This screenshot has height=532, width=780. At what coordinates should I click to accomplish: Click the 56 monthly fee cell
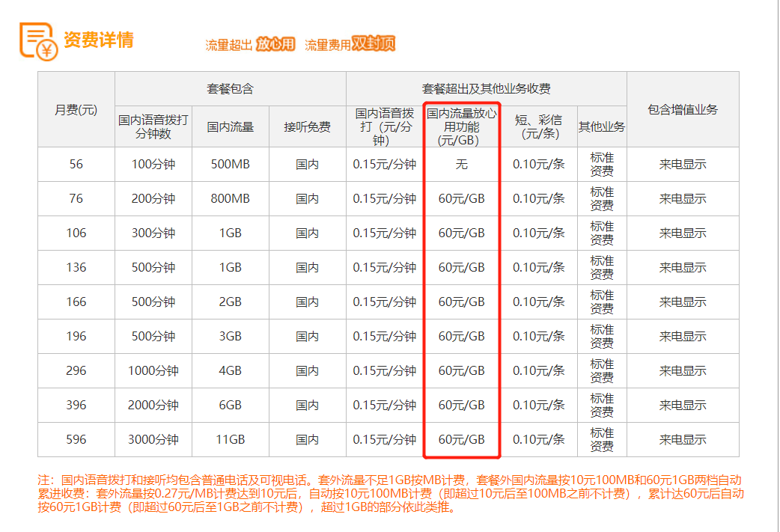[76, 164]
